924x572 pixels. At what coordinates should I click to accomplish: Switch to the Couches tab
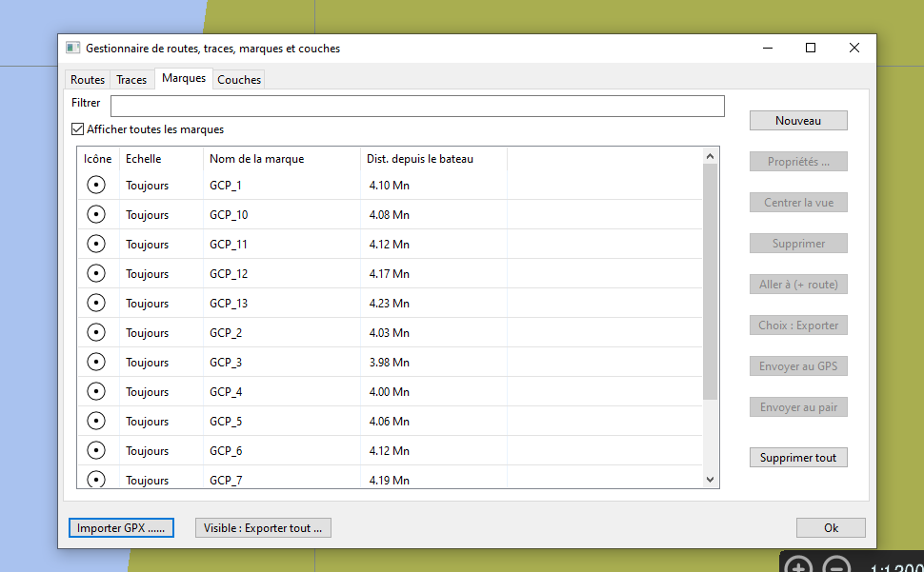pos(238,79)
